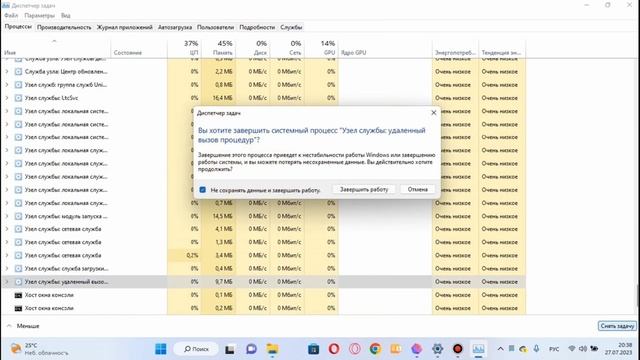
Task: Sort by the "Диск" column header
Action: coord(253,48)
